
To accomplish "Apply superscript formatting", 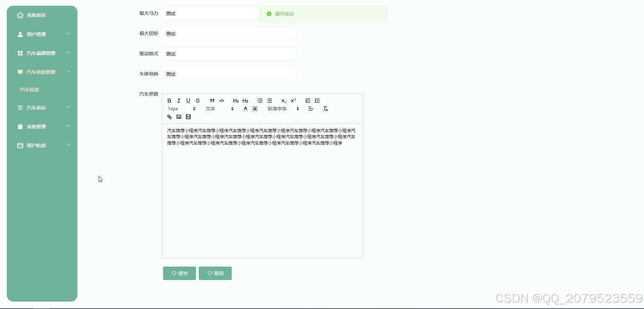I will coord(293,101).
